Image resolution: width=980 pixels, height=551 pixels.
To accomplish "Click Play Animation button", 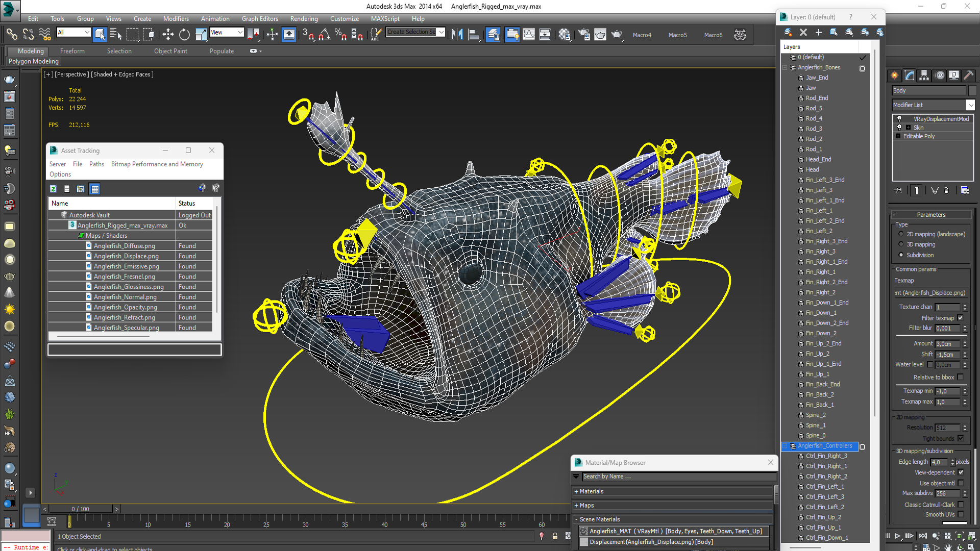I will [x=898, y=536].
